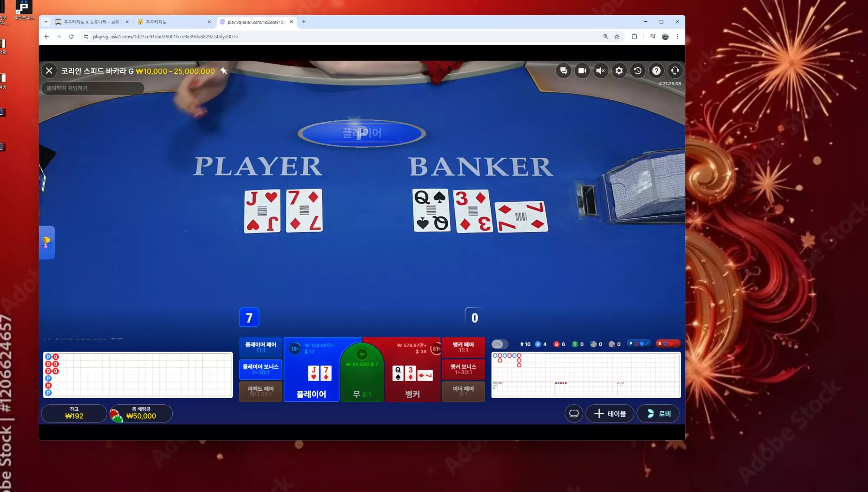868x492 pixels.
Task: Go back to the previous page
Action: click(x=47, y=37)
